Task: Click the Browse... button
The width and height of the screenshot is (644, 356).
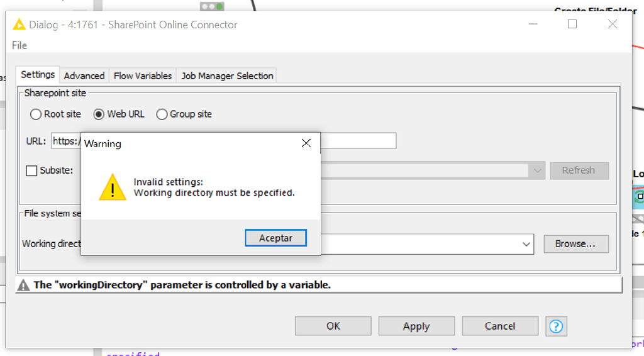Action: 576,244
